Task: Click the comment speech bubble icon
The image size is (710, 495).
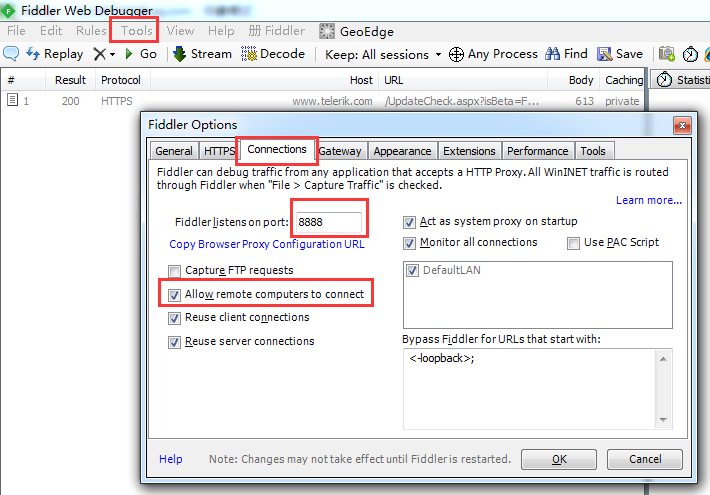Action: pos(11,54)
